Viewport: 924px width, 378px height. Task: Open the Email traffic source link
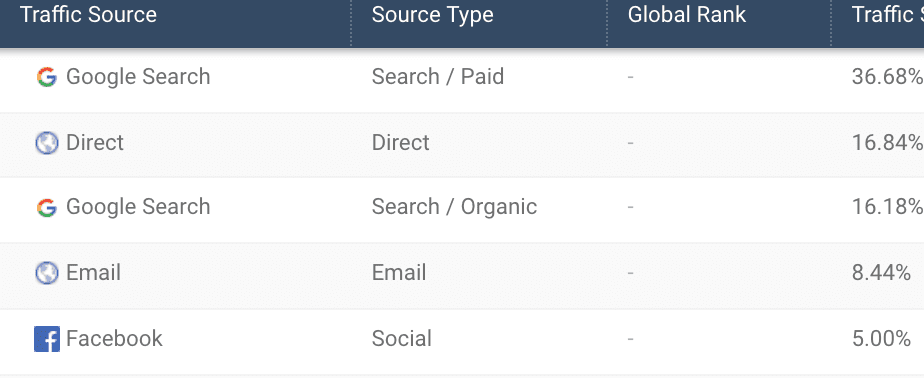(x=93, y=273)
